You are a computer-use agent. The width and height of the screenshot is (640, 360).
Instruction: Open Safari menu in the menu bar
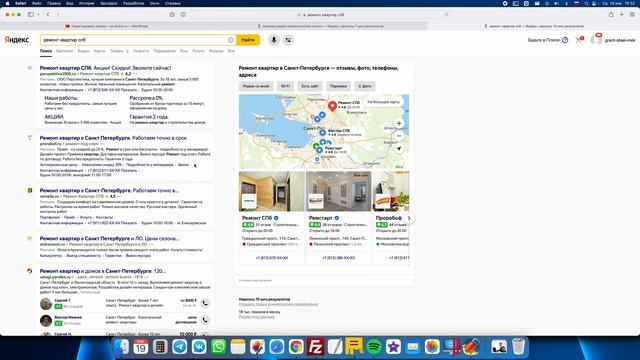(x=21, y=3)
